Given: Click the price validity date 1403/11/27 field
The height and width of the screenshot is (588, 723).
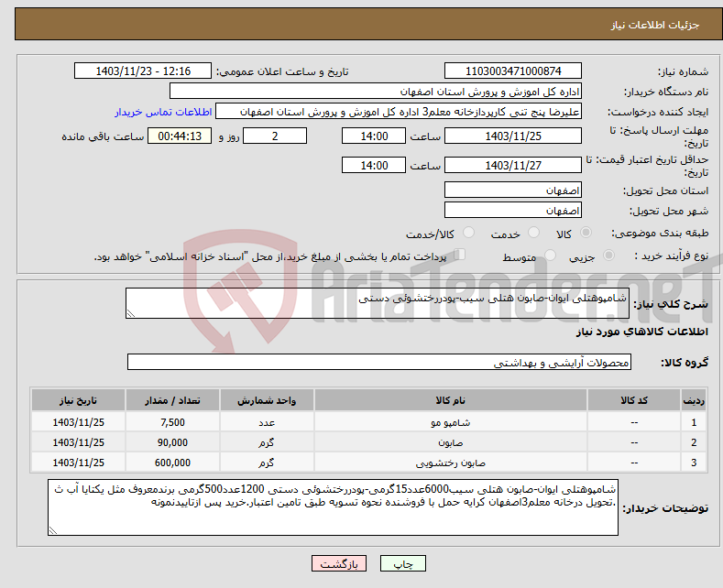Looking at the screenshot, I should point(513,165).
